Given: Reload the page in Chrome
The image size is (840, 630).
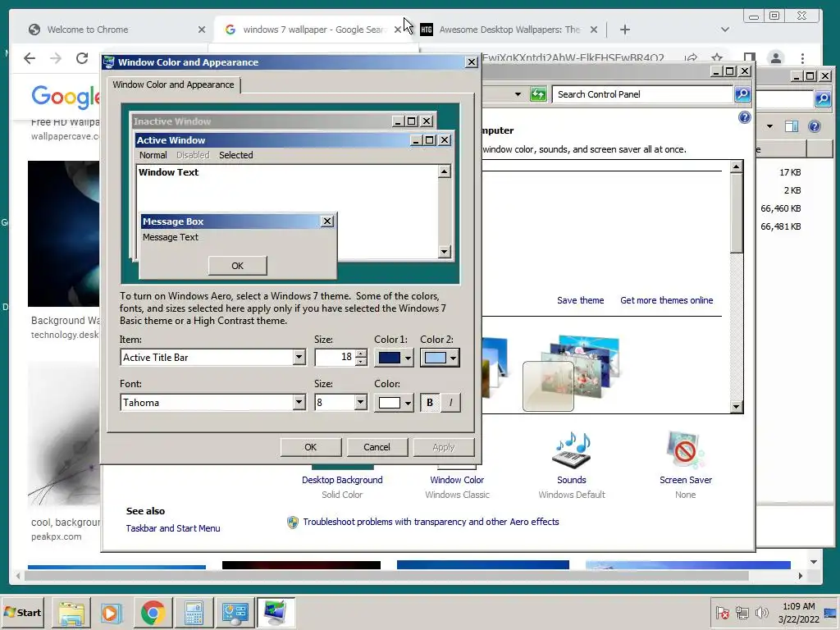Looking at the screenshot, I should [x=82, y=58].
